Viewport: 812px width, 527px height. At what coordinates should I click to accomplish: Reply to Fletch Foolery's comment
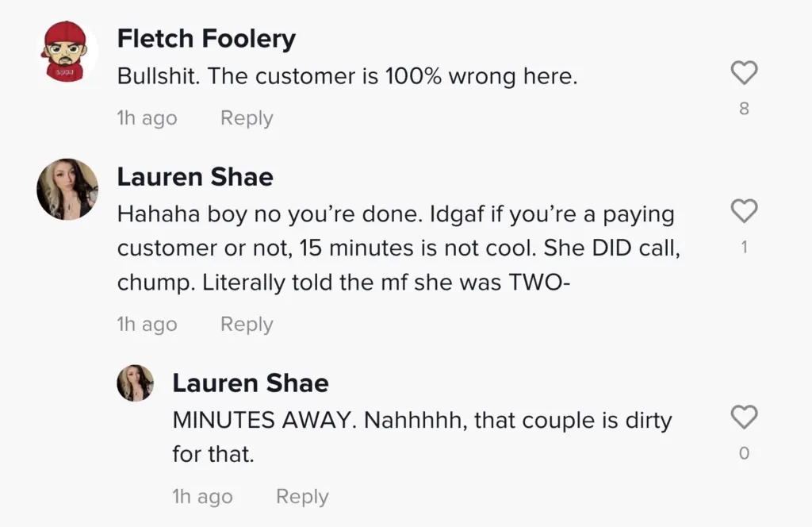click(247, 118)
